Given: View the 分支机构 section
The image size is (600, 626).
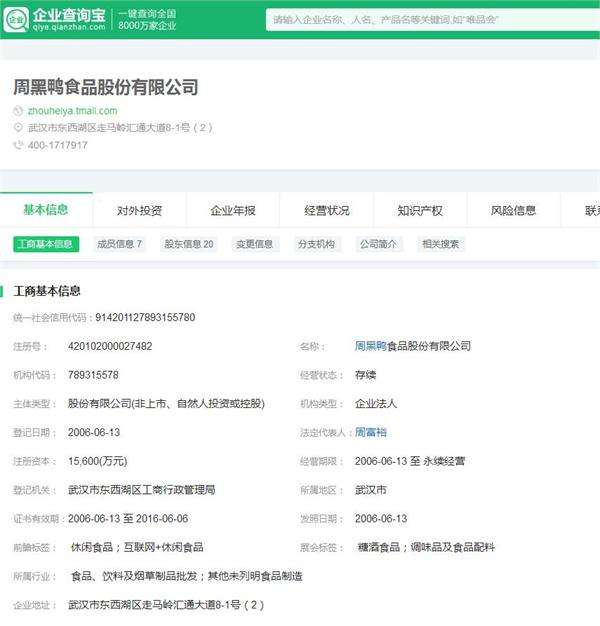Looking at the screenshot, I should pyautogui.click(x=316, y=244).
